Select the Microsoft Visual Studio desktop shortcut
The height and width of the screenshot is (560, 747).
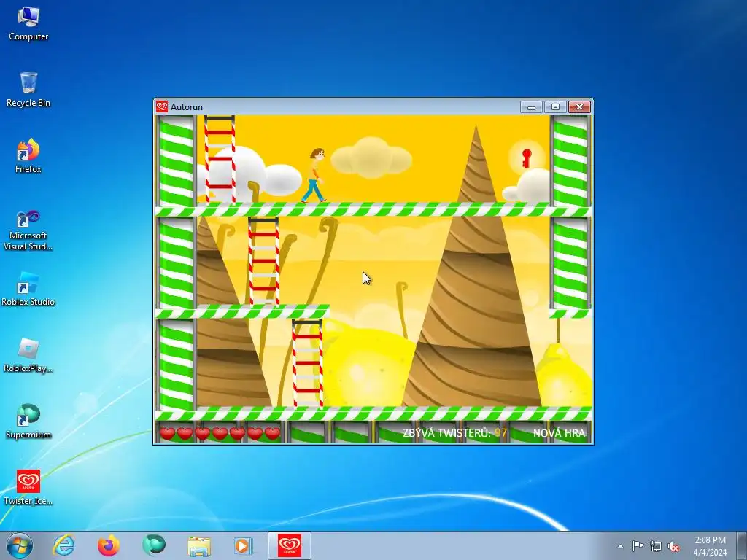28,230
